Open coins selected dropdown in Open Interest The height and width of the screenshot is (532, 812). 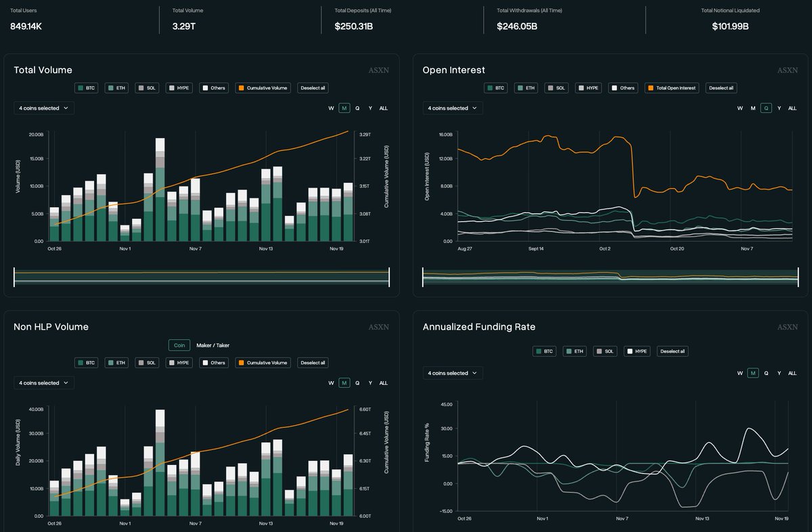point(453,108)
